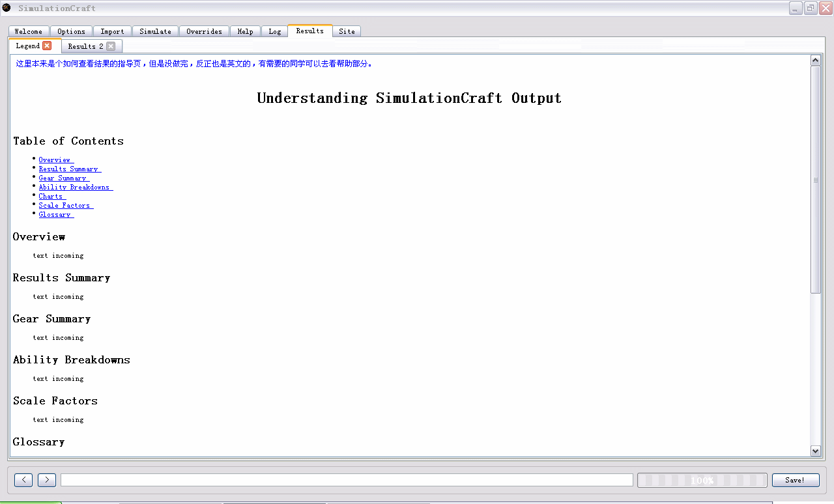Click the Gear Summary section heading

tap(52, 319)
